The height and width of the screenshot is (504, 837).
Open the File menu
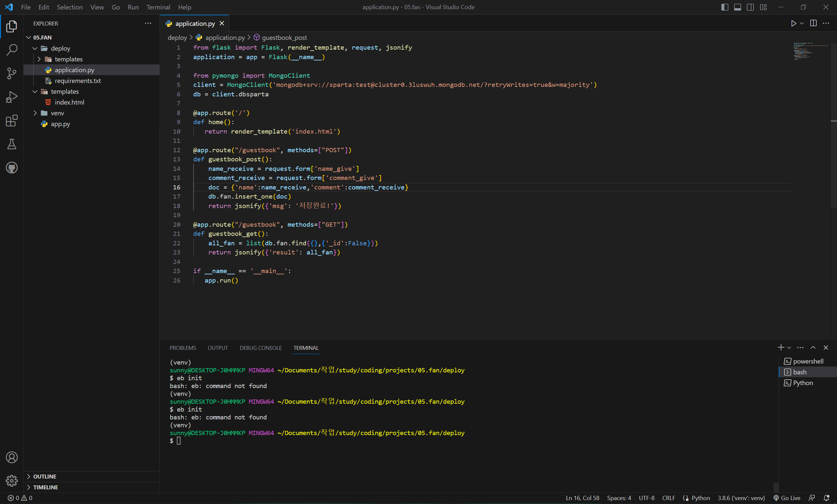point(26,7)
